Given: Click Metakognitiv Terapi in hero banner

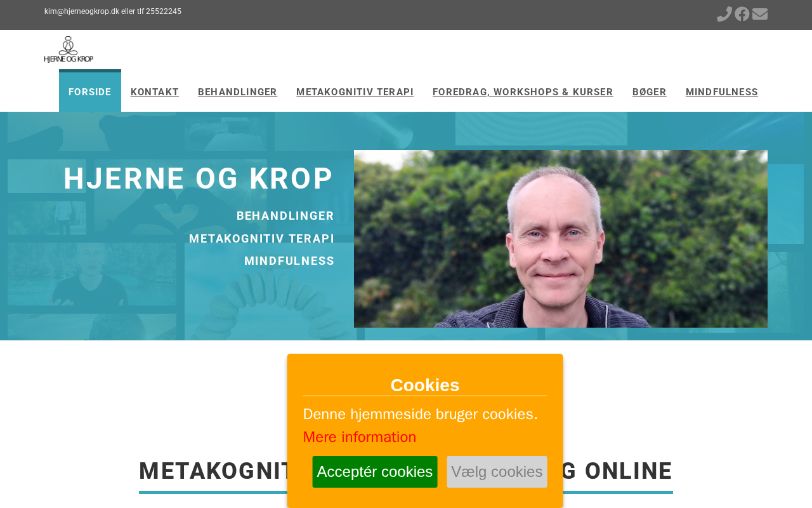Looking at the screenshot, I should point(261,239).
